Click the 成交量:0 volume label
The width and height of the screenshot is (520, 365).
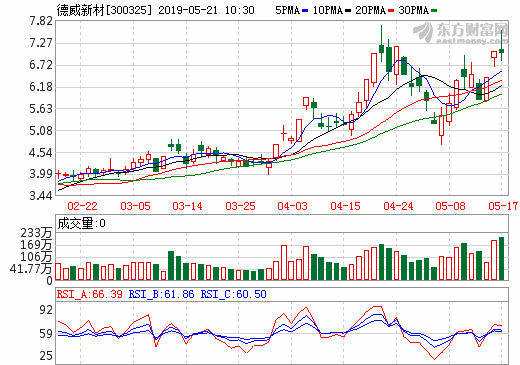click(x=81, y=223)
